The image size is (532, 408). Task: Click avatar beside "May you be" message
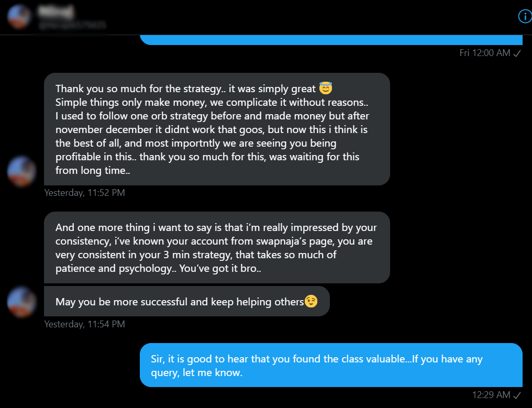click(22, 302)
